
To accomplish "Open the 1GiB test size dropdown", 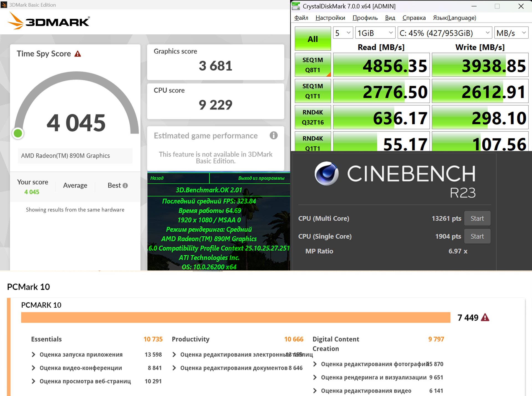I will click(375, 33).
